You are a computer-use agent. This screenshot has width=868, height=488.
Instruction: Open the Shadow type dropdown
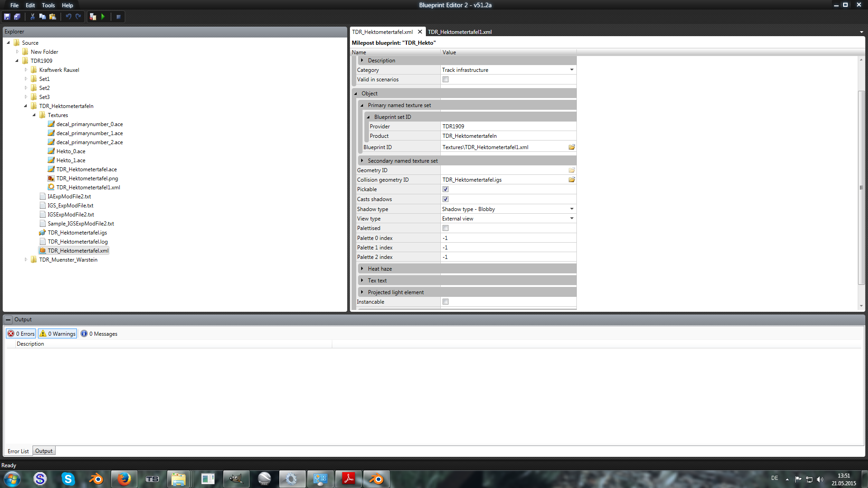tap(571, 209)
